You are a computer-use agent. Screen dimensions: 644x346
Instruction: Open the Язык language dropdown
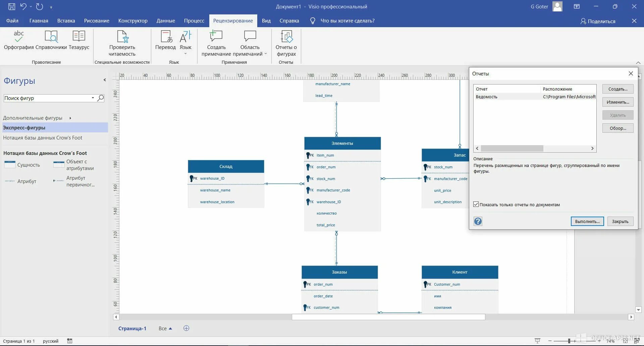tap(185, 43)
